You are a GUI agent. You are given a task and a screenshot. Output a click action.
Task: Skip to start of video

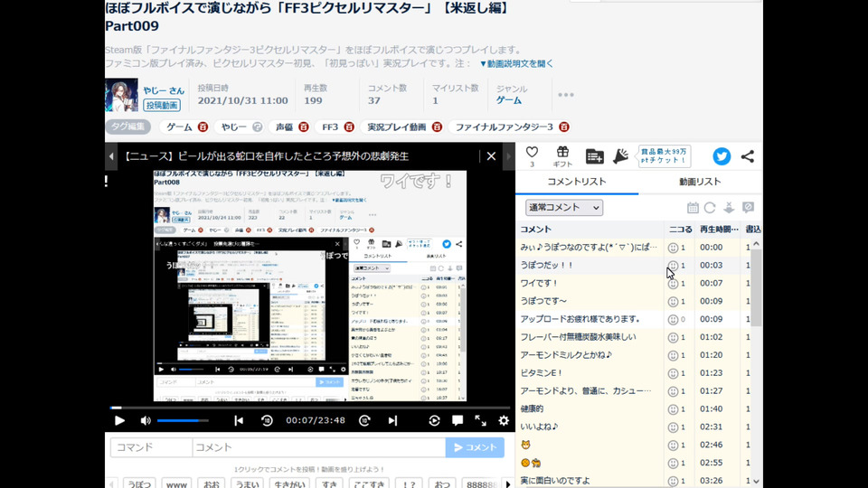239,420
